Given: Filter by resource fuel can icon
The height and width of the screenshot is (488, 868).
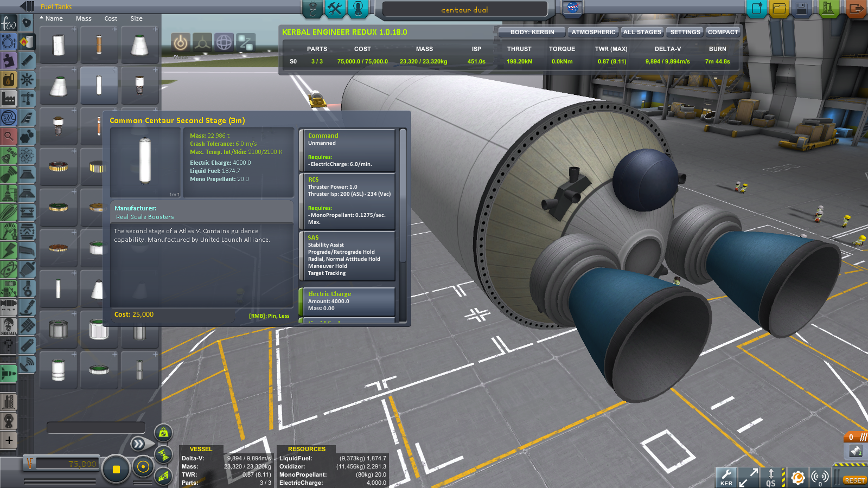Looking at the screenshot, I should pyautogui.click(x=9, y=80).
